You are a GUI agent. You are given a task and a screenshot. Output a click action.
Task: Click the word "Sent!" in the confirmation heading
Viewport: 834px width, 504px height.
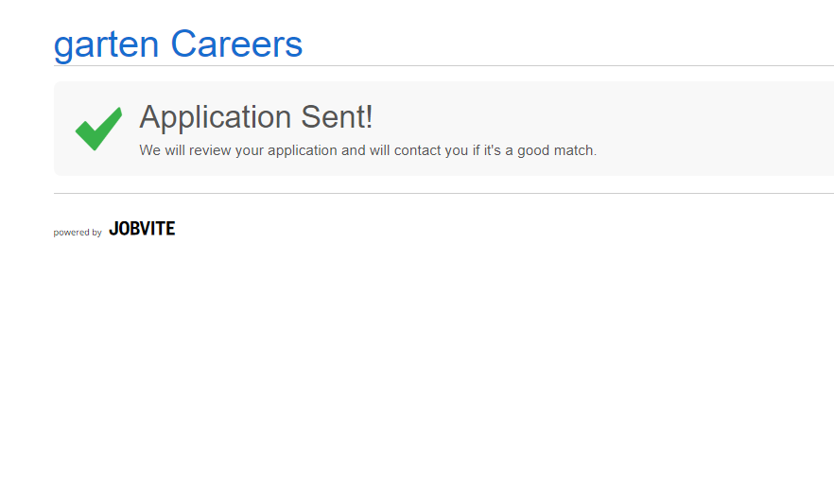point(337,117)
